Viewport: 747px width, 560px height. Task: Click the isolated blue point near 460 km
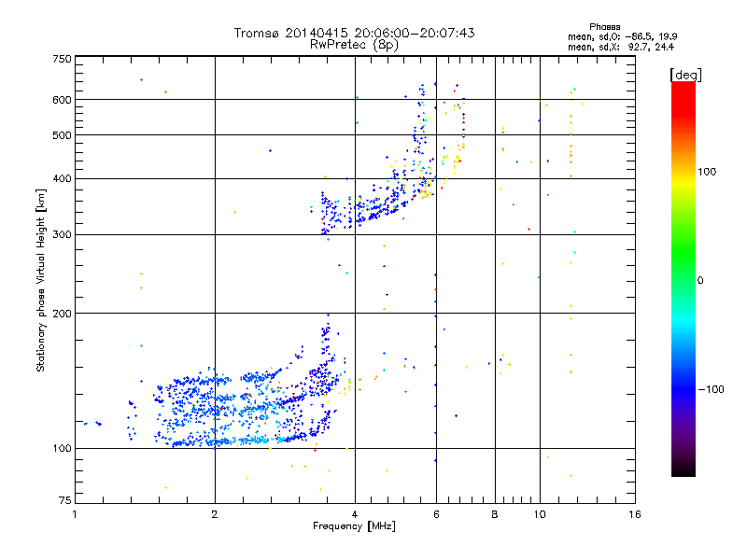[271, 151]
